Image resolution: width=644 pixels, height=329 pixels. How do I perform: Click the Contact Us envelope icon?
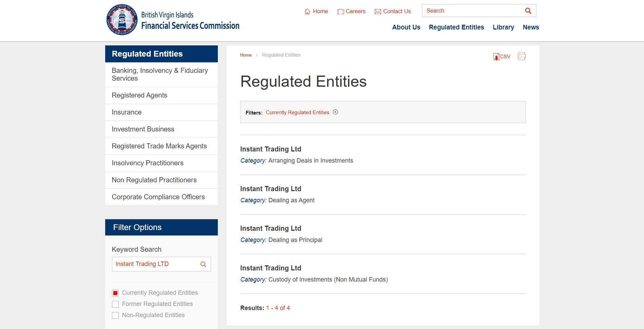pos(377,11)
